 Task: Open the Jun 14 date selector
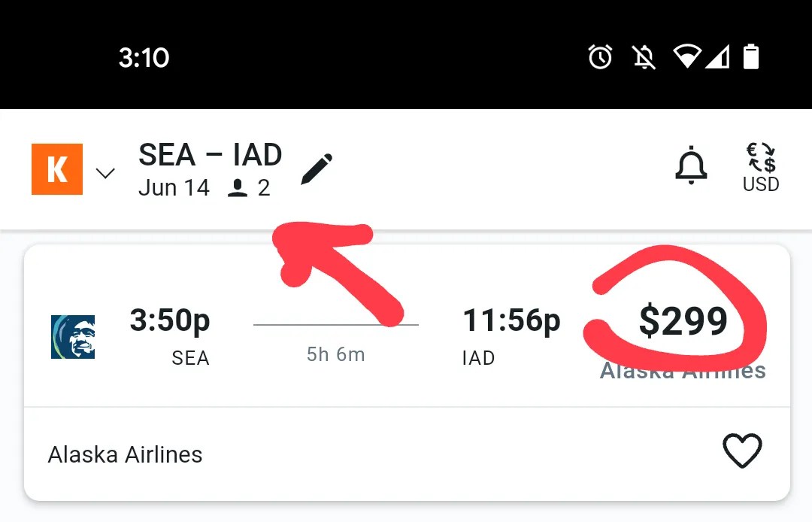point(174,188)
